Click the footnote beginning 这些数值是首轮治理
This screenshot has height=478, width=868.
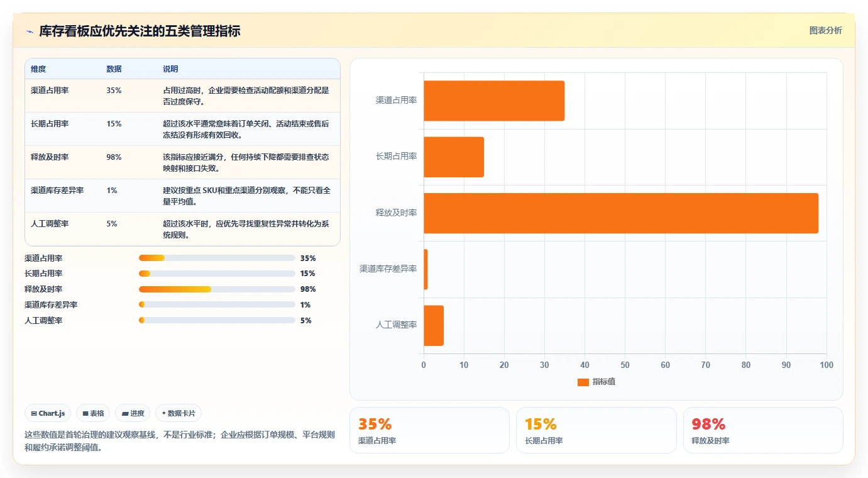pyautogui.click(x=180, y=441)
